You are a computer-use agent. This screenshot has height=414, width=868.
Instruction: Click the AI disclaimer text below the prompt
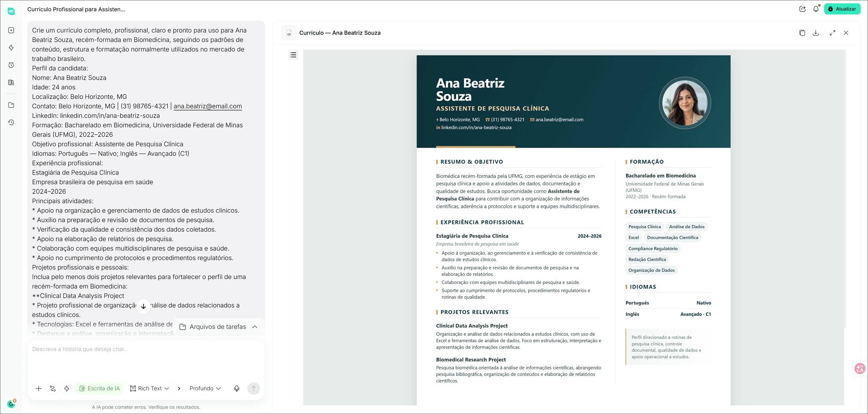pyautogui.click(x=146, y=408)
